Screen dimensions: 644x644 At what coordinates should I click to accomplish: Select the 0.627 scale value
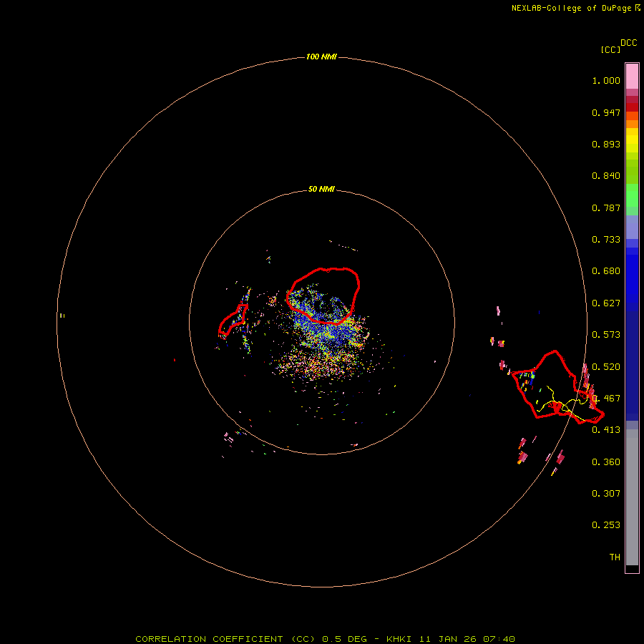[606, 303]
